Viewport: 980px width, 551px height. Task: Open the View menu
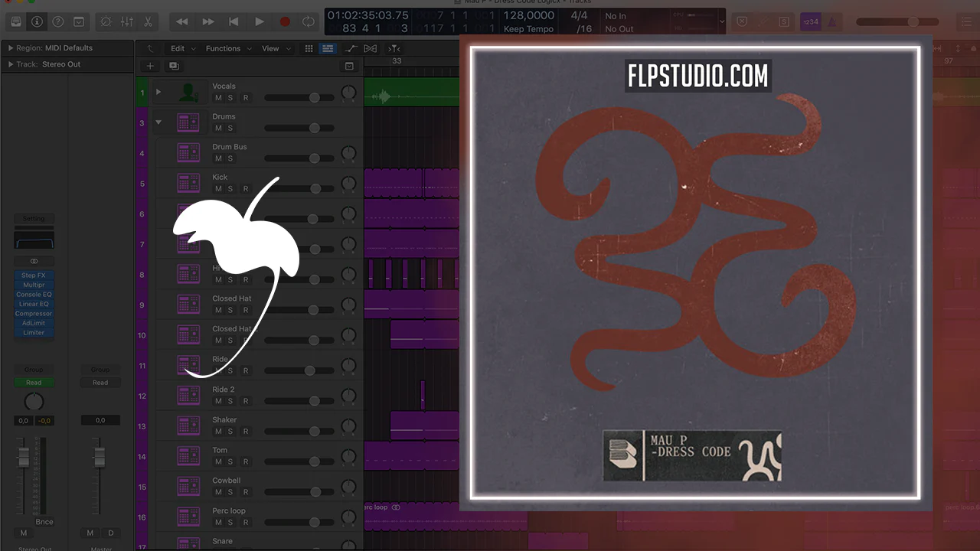[276, 48]
